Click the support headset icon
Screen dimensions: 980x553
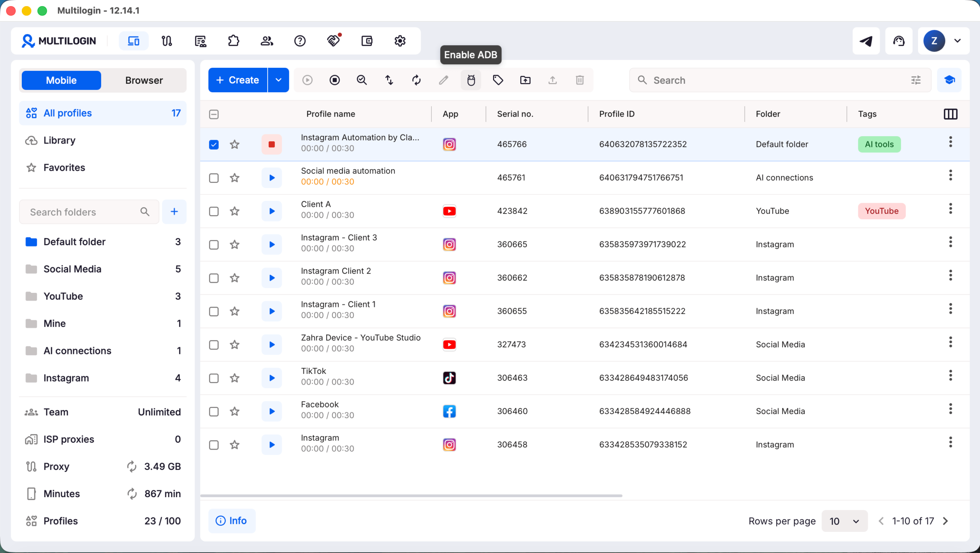coord(899,41)
